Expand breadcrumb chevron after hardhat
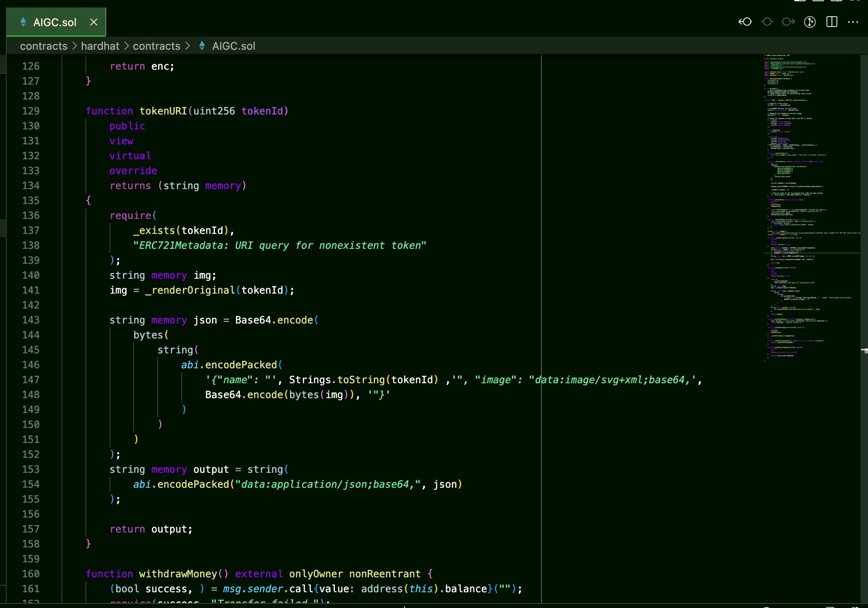868x608 pixels. (127, 46)
